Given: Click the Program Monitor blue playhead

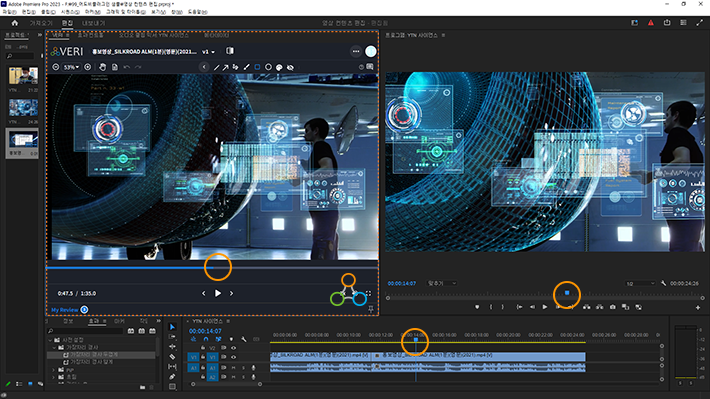Looking at the screenshot, I should click(567, 293).
